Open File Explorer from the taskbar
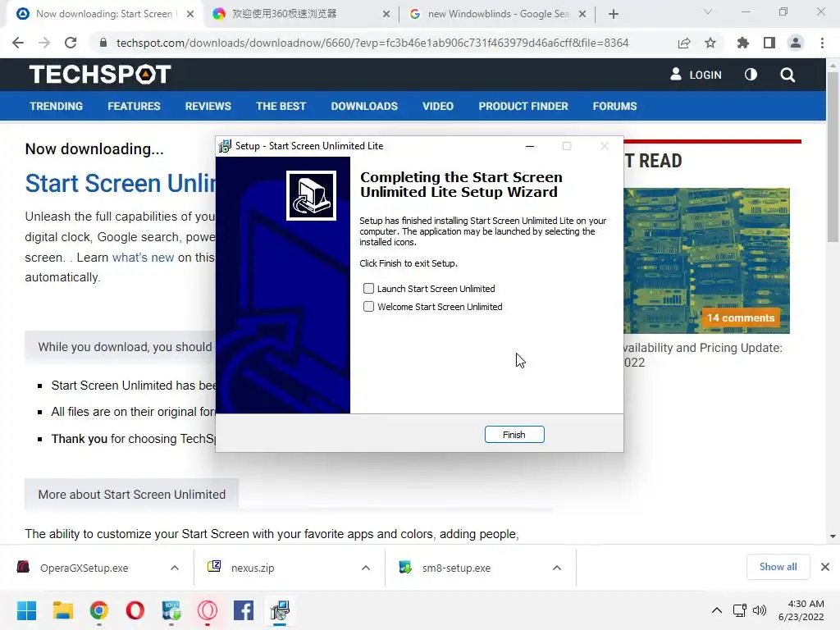 (x=62, y=610)
